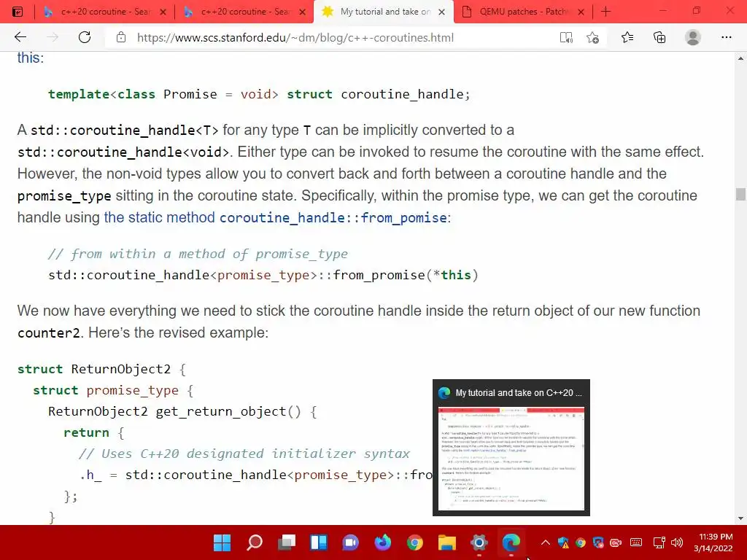Open the browser profile menu

693,37
